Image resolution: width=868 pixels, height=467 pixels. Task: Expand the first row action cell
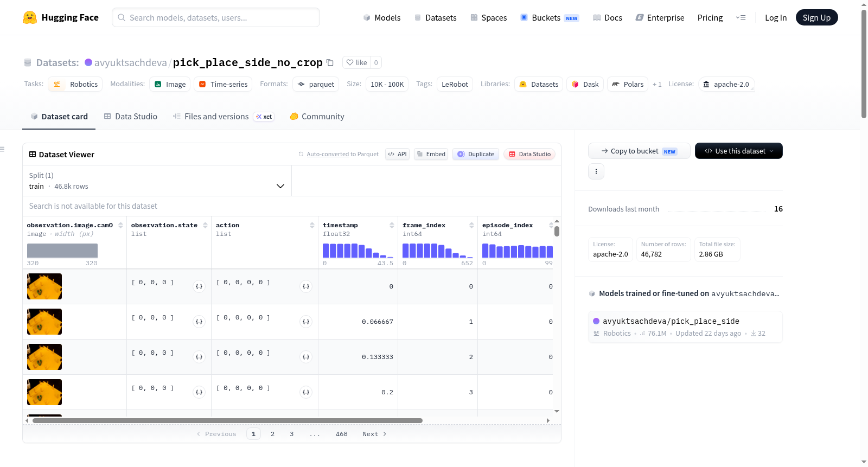(x=306, y=286)
